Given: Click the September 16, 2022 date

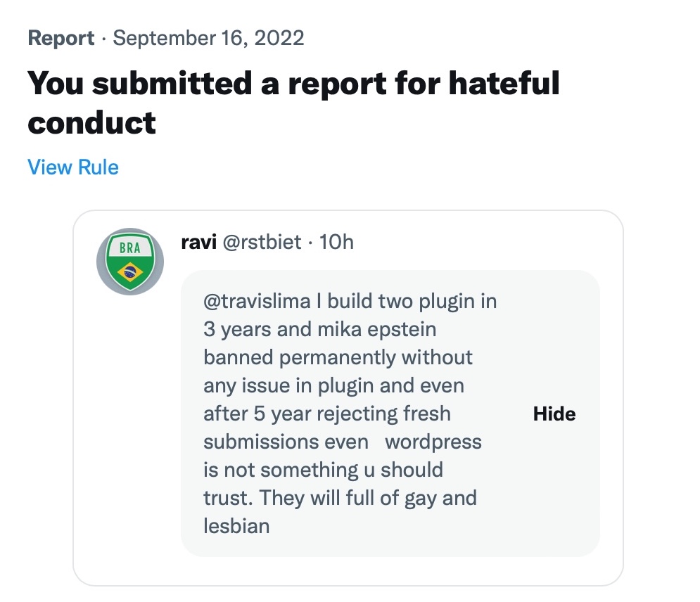Looking at the screenshot, I should click(x=208, y=38).
